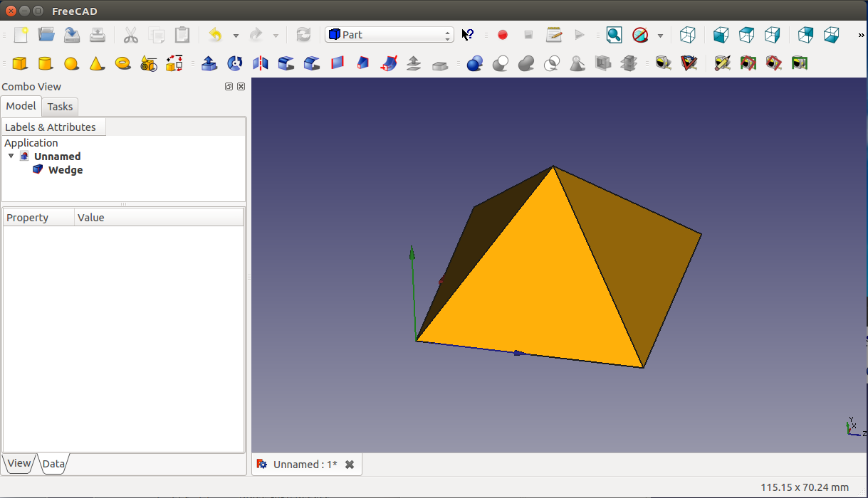Image resolution: width=868 pixels, height=498 pixels.
Task: Insert a cylinder solid from the toolbar
Action: [46, 63]
